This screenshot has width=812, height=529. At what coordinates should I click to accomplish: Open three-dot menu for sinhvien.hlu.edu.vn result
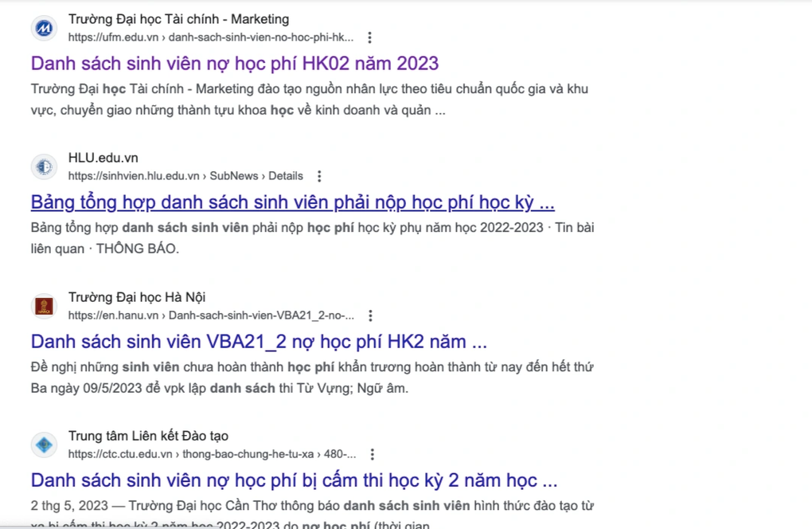point(319,176)
